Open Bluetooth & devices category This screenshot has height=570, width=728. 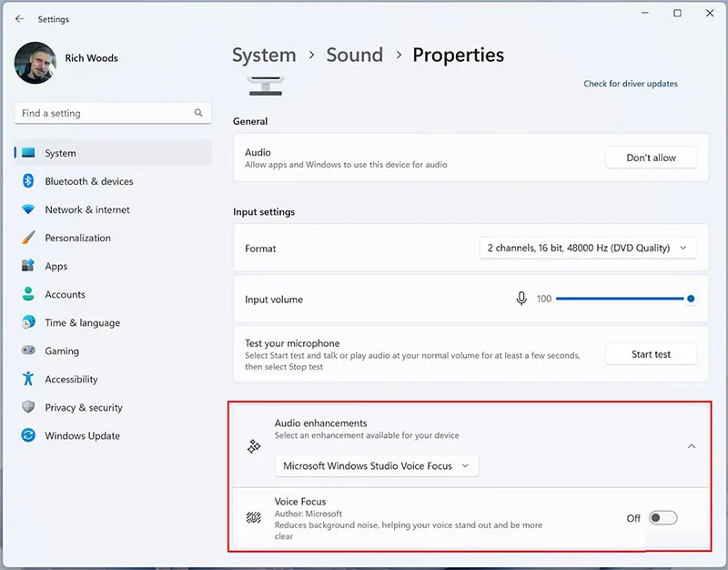pos(113,181)
